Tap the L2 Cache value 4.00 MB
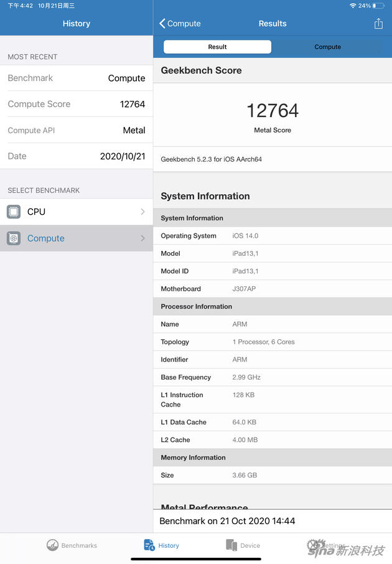The image size is (392, 564). click(245, 440)
